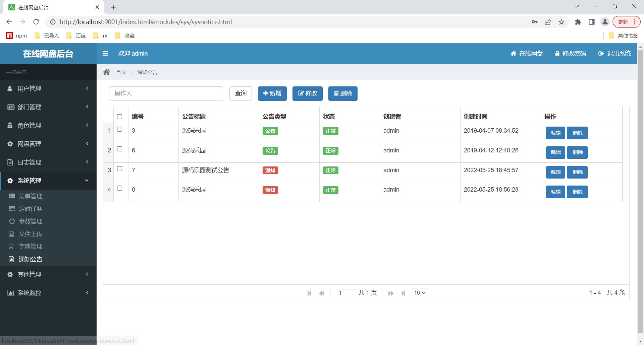The image size is (644, 345).
Task: Check the checkbox for row with 编号 3
Action: [119, 129]
